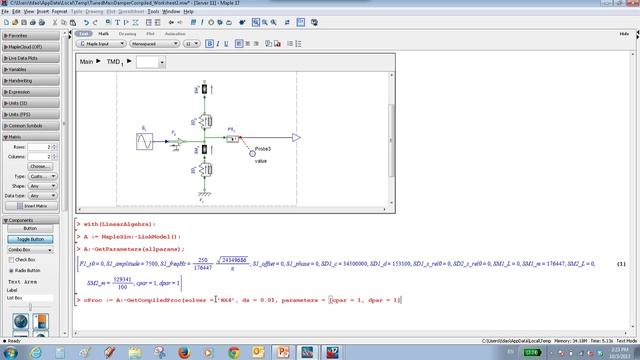Click the Paste clipboard icon
The image size is (640, 360).
pyautogui.click(x=73, y=22)
